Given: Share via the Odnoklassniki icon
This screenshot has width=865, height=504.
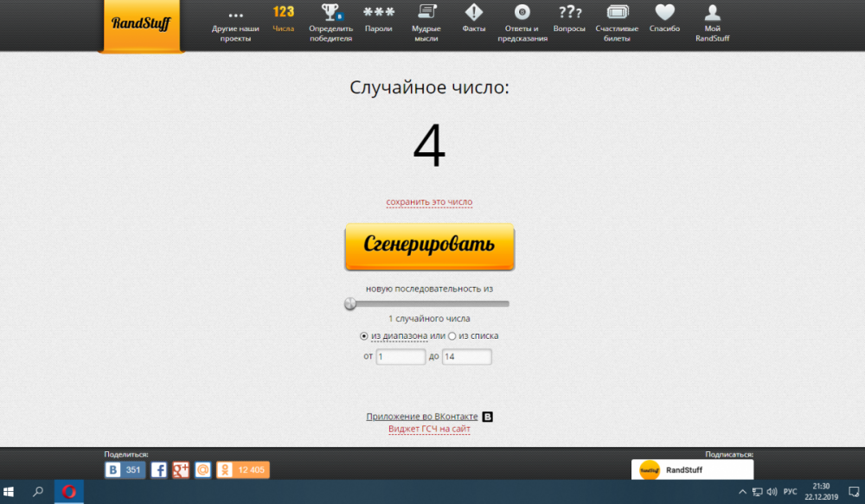Looking at the screenshot, I should (x=224, y=469).
